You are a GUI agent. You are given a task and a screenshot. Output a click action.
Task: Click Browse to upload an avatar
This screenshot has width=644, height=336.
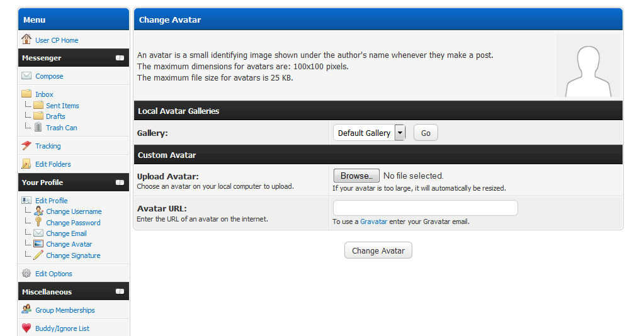356,176
